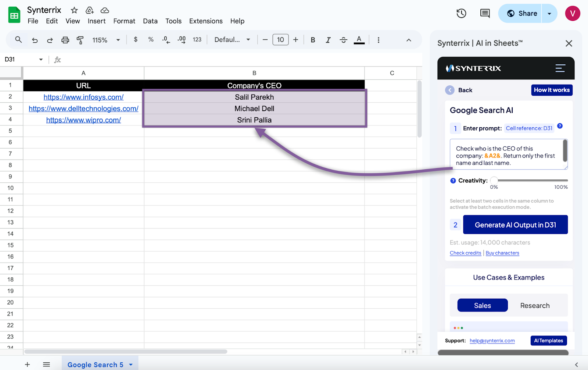Viewport: 588px width, 370px height.
Task: Format as percent
Action: [151, 40]
